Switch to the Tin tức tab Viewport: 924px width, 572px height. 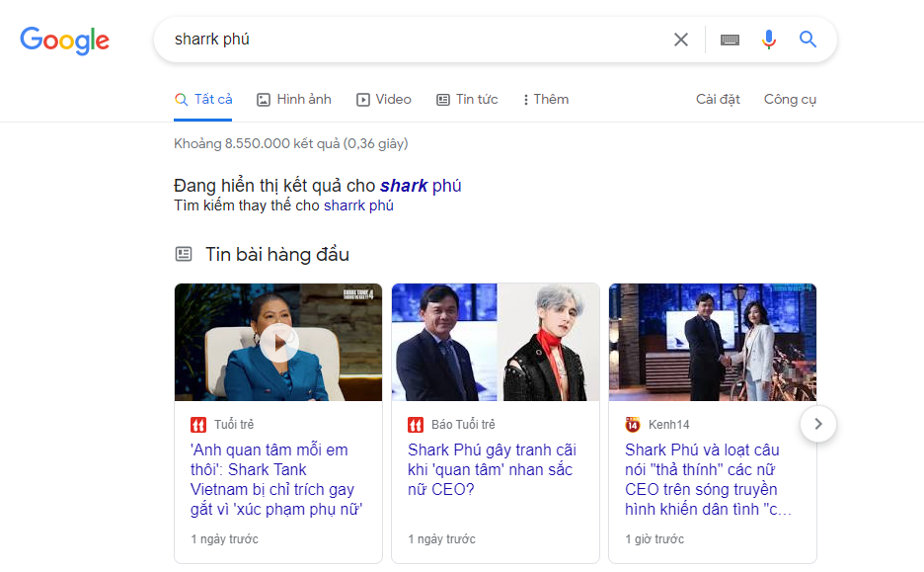click(467, 100)
